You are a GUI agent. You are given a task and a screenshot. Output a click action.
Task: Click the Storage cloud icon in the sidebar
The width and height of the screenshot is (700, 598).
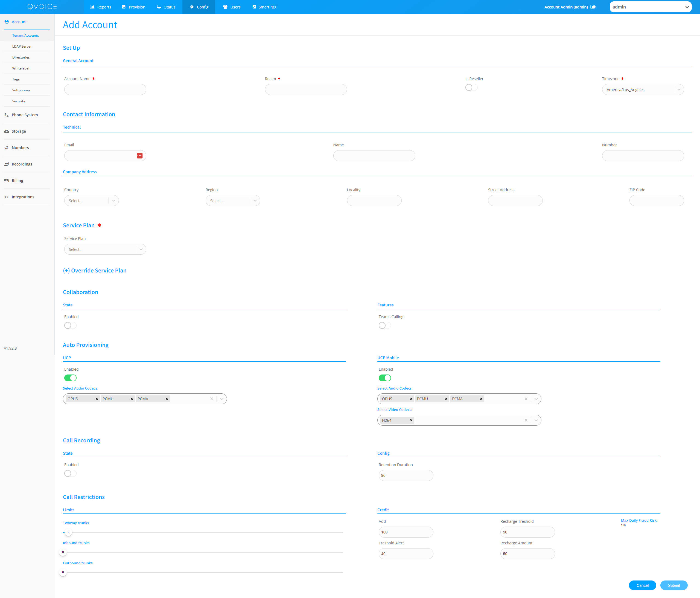6,131
